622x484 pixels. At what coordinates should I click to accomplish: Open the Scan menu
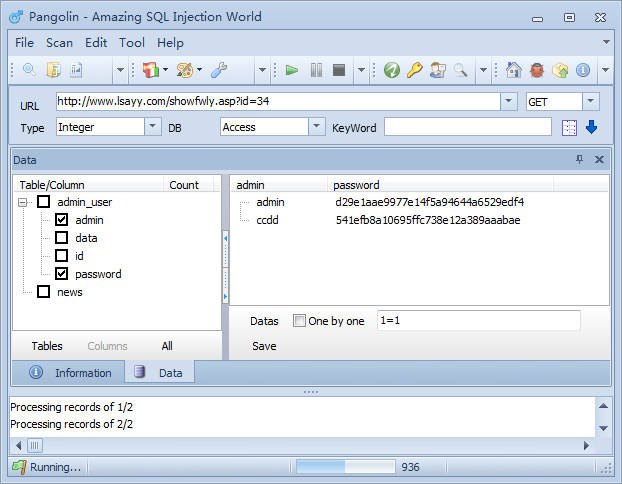point(60,42)
